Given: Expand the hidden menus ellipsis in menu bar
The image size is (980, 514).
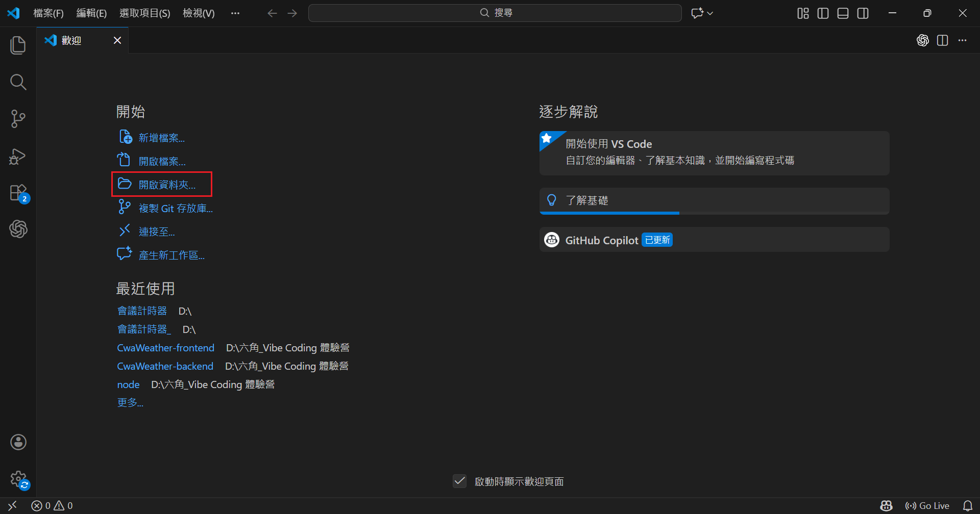Looking at the screenshot, I should (235, 13).
